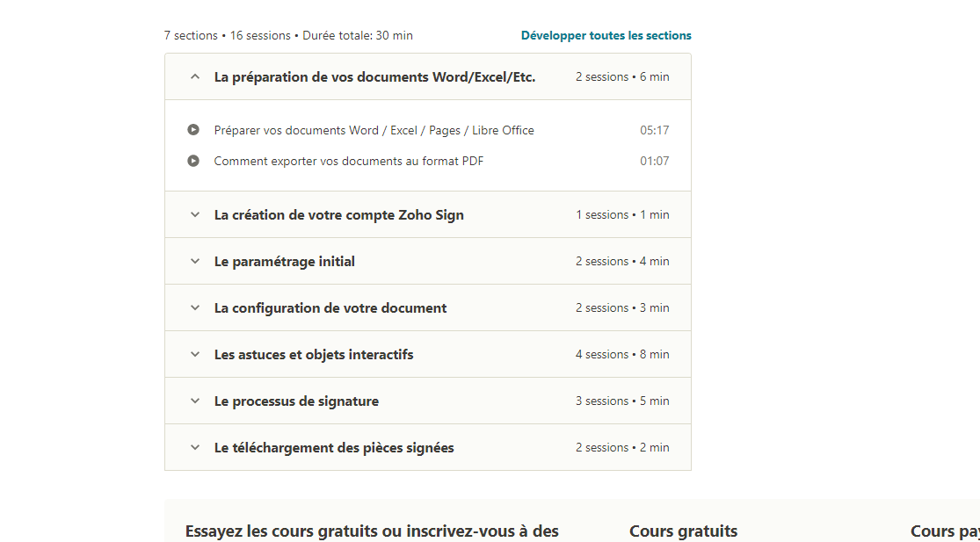Open lesson Préparer vos documents Word / Excel / Pages

point(374,130)
